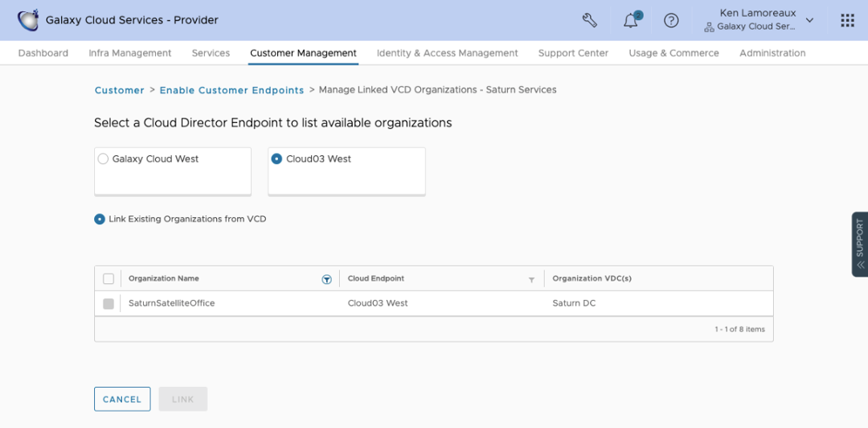Select the Cloud03 West endpoint radio

click(x=276, y=159)
